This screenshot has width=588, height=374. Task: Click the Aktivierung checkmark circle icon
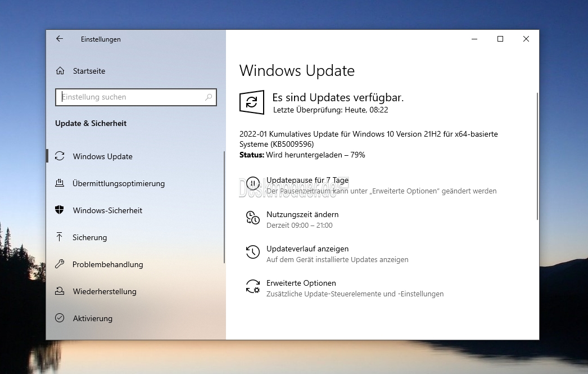[60, 318]
